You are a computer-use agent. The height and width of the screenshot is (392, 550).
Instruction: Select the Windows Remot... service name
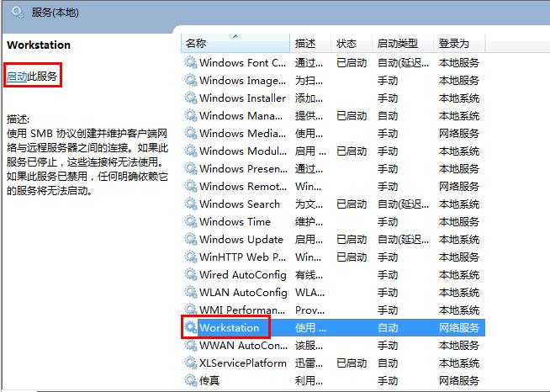pos(243,187)
